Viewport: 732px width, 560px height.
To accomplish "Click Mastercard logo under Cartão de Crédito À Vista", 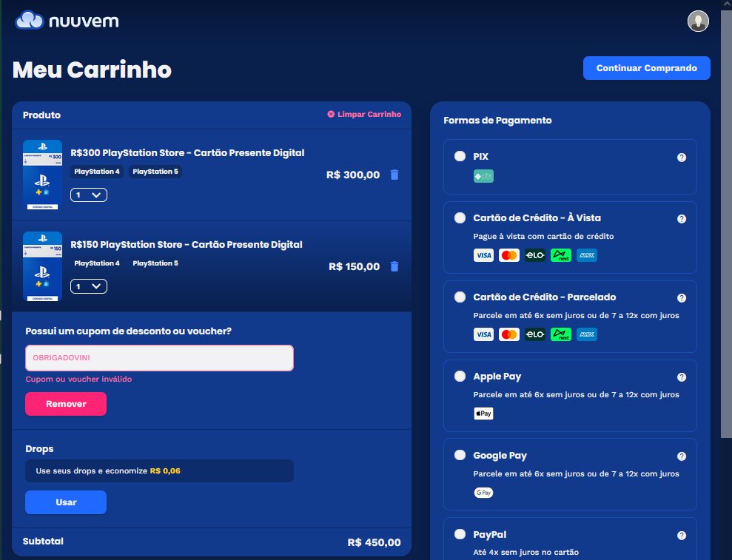I will (509, 255).
